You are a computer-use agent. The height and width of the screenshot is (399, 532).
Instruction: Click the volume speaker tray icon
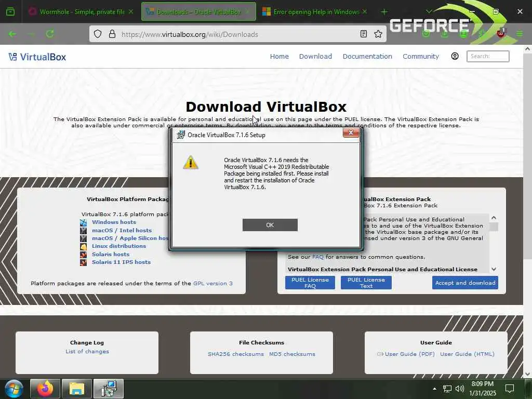460,389
